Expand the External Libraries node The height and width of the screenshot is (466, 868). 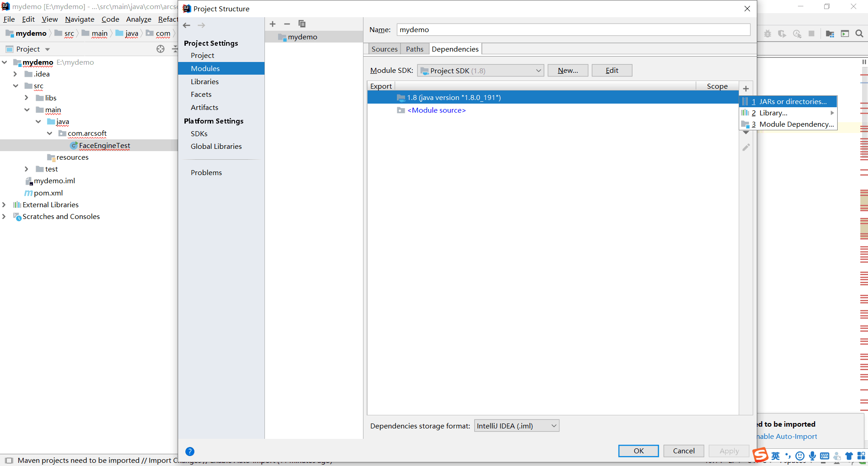tap(4, 204)
